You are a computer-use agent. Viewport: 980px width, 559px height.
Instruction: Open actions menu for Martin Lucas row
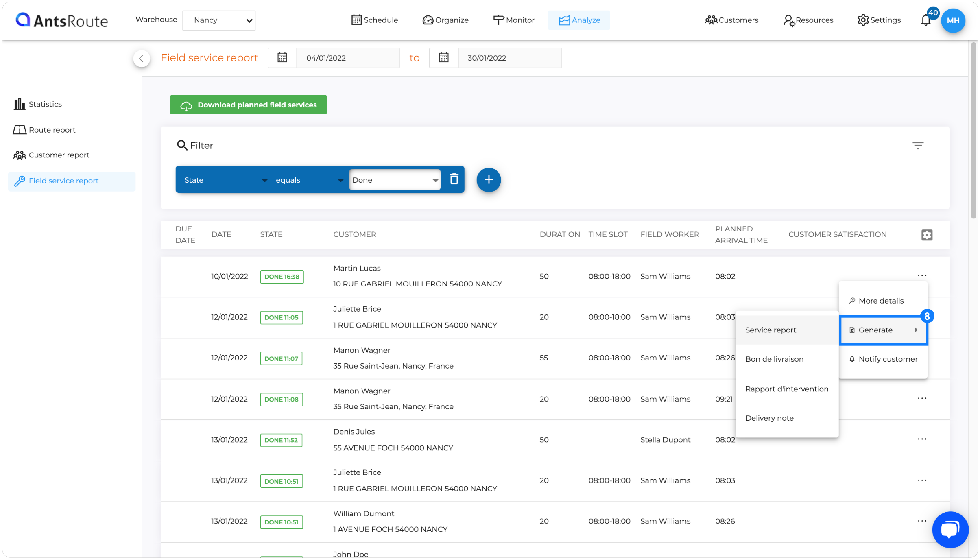922,276
